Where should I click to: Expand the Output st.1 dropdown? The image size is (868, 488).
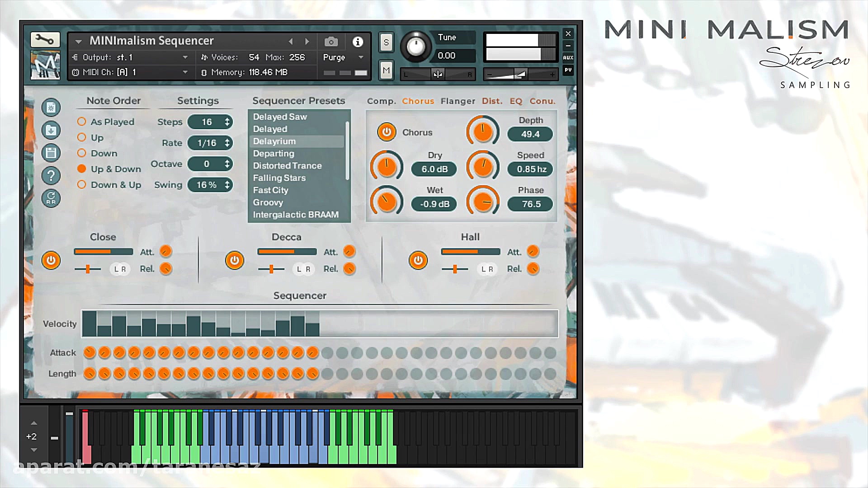pyautogui.click(x=185, y=57)
